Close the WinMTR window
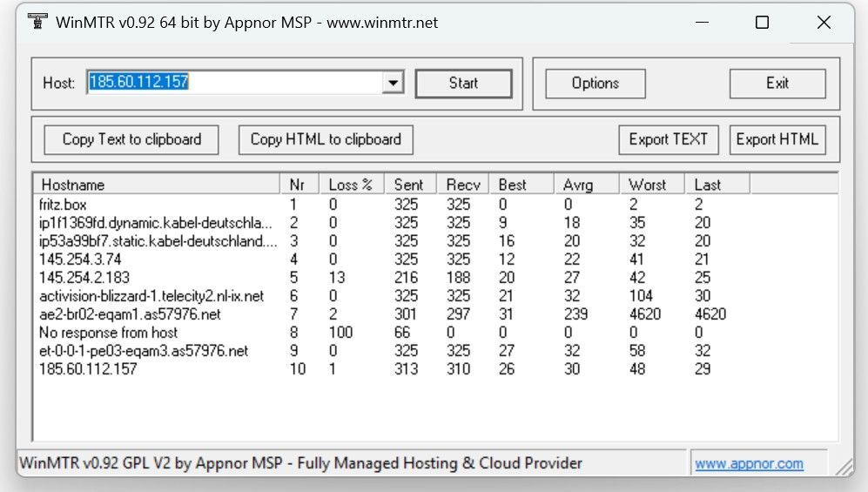Image resolution: width=868 pixels, height=492 pixels. pos(824,22)
